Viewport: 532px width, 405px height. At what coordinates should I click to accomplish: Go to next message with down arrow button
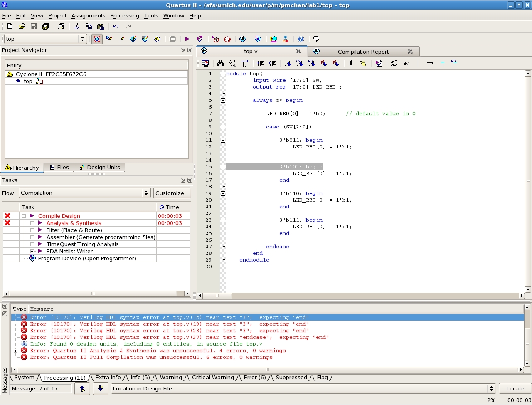[100, 388]
